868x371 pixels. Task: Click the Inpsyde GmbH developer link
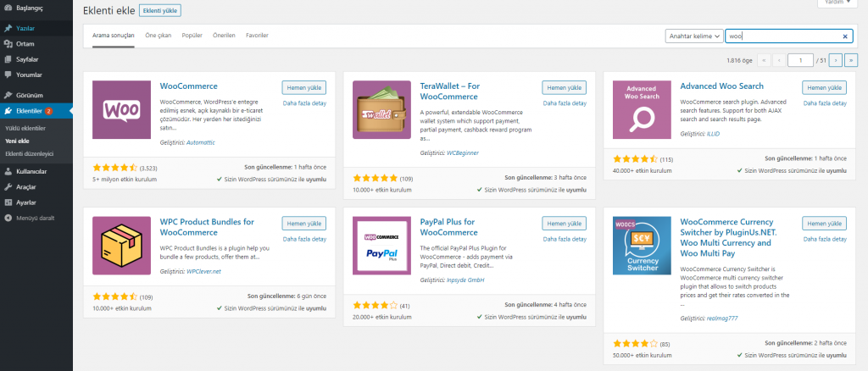click(x=465, y=280)
